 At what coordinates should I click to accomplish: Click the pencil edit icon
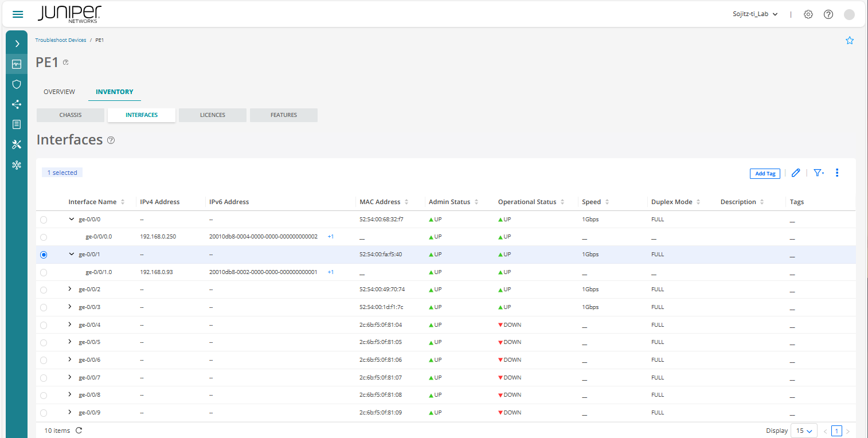[795, 173]
